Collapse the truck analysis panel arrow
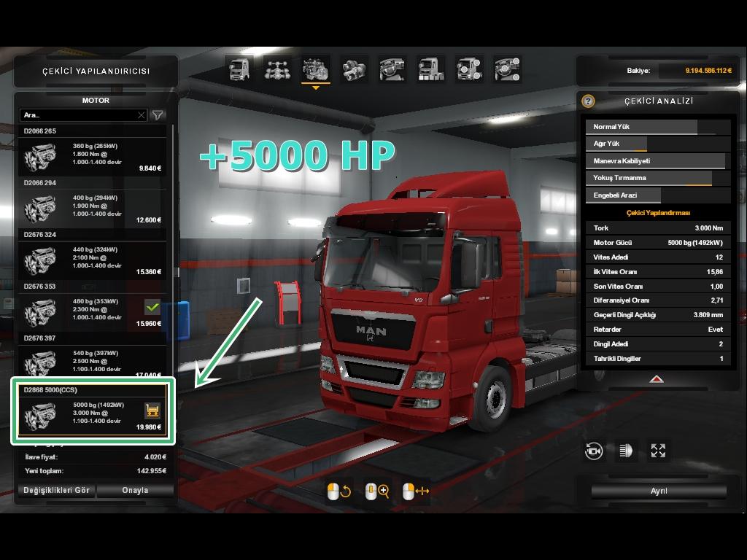This screenshot has width=747, height=560. pos(657,379)
